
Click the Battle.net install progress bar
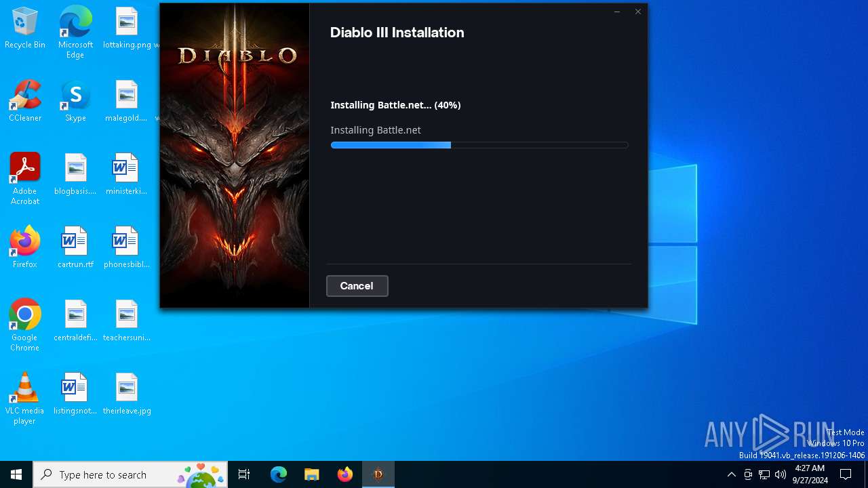pyautogui.click(x=479, y=145)
